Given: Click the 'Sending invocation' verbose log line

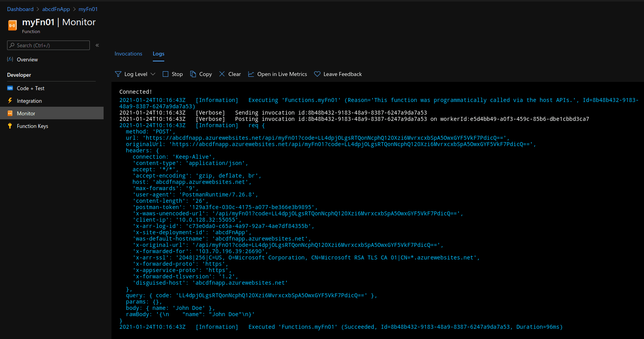Looking at the screenshot, I should click(x=273, y=113).
